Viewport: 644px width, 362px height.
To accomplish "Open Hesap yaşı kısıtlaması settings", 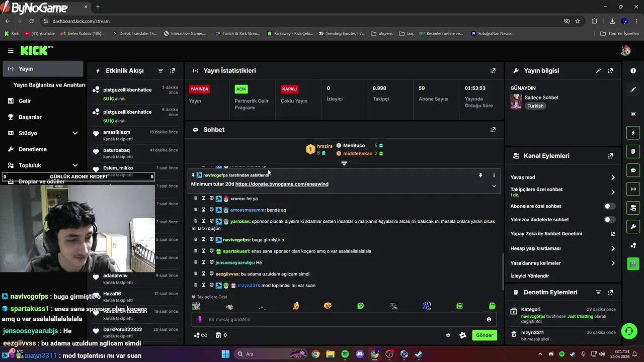I will [x=562, y=248].
